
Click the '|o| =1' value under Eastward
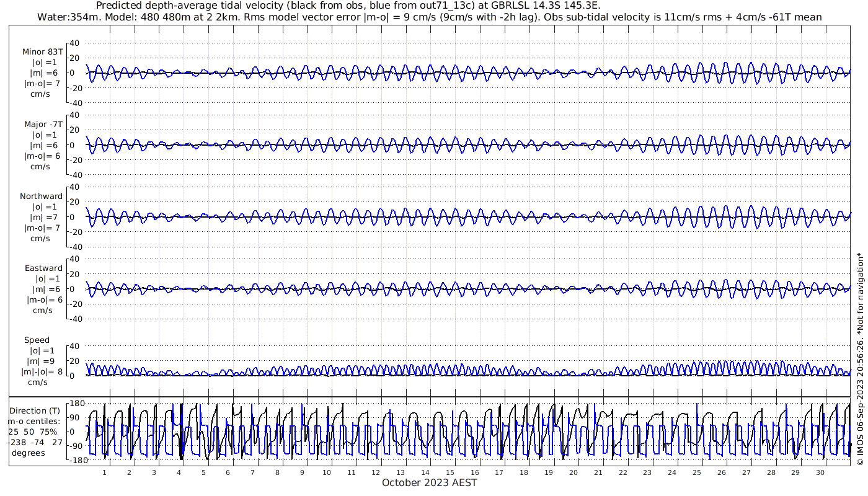tap(46, 279)
